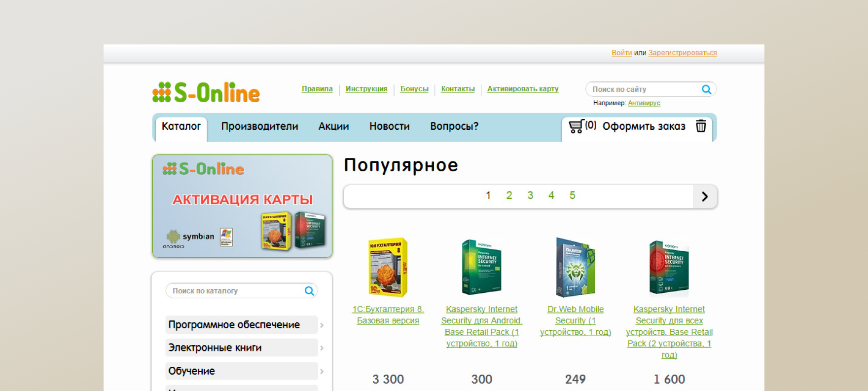This screenshot has width=868, height=391.
Task: Click Оформить заказ button
Action: tap(644, 126)
